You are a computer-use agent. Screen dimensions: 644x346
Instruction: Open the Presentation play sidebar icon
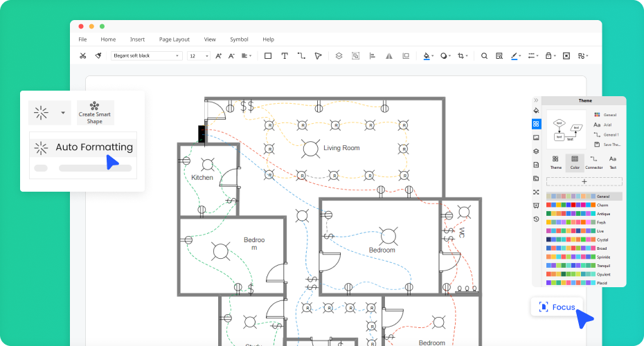[536, 206]
